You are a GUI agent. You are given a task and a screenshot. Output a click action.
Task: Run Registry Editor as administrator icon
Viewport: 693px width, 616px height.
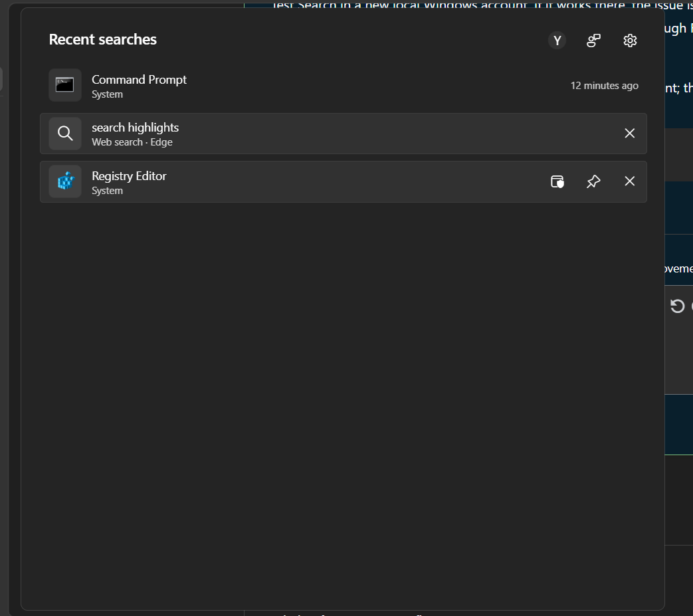(x=557, y=181)
